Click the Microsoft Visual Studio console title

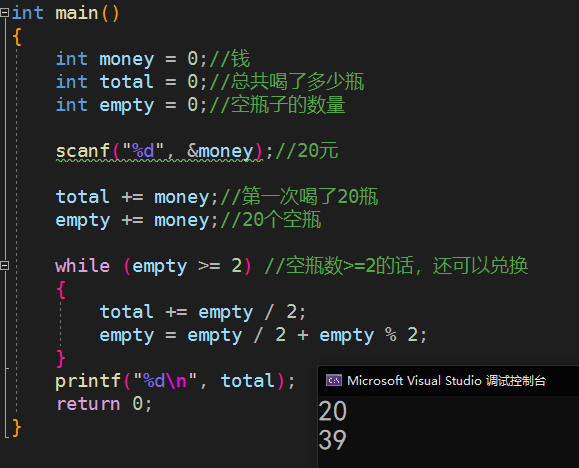click(x=446, y=380)
